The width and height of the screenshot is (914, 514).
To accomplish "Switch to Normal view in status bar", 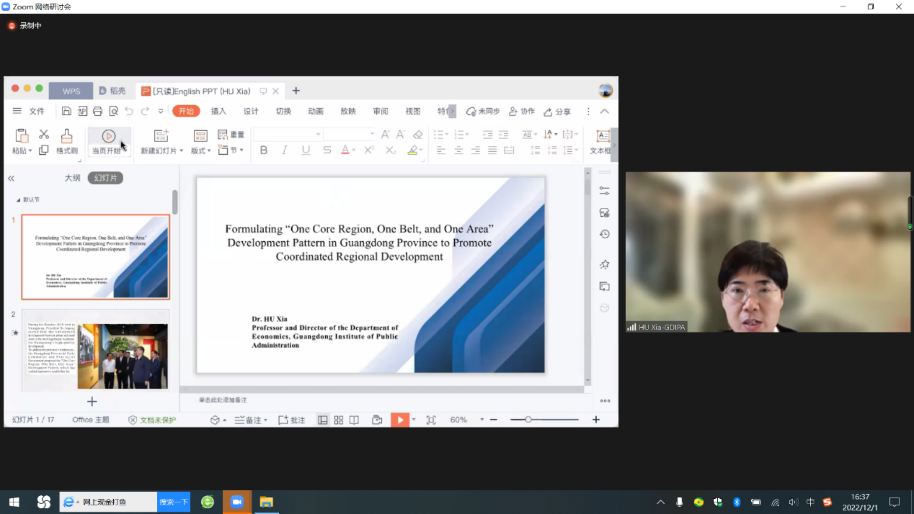I will (x=322, y=420).
